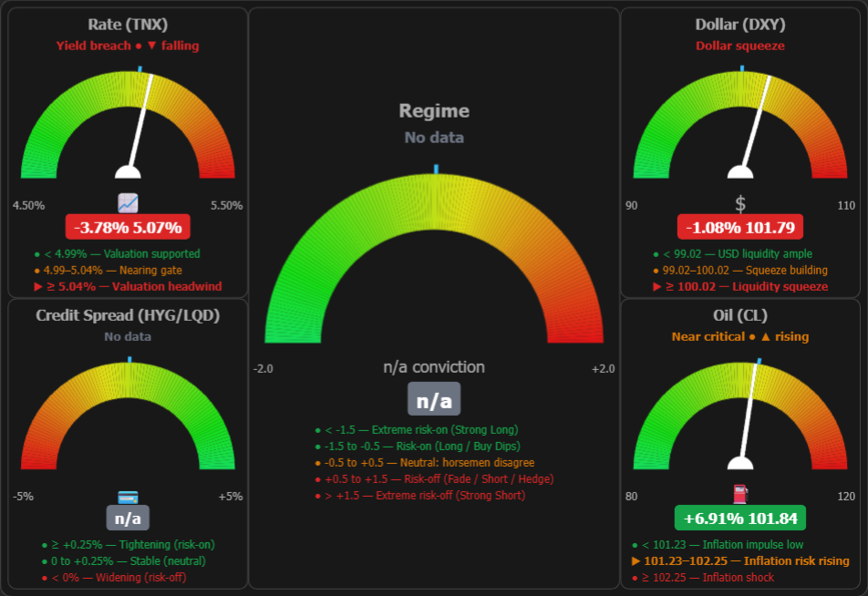Click the Inflation impulse low legend row
This screenshot has width=868, height=596.
[x=718, y=545]
